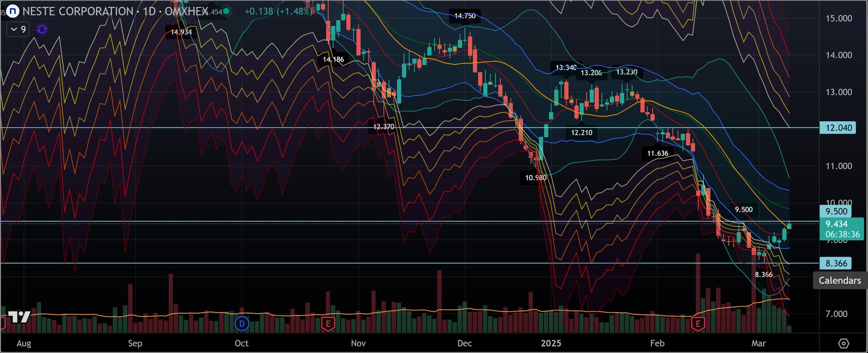
Task: Click the Neste Corporation logo icon
Action: point(13,11)
